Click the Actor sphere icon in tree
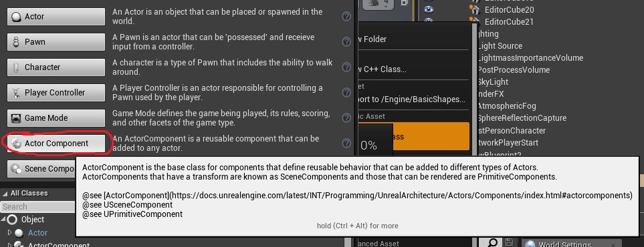Image resolution: width=644 pixels, height=247 pixels. pos(19,233)
